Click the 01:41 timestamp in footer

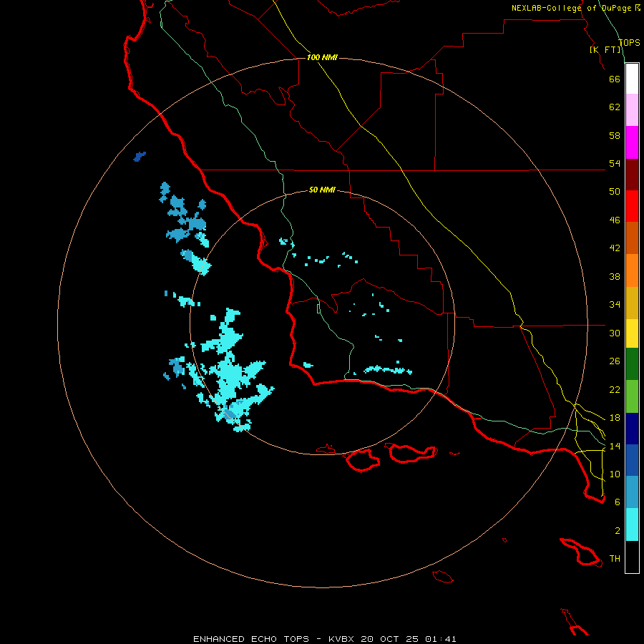pos(441,639)
